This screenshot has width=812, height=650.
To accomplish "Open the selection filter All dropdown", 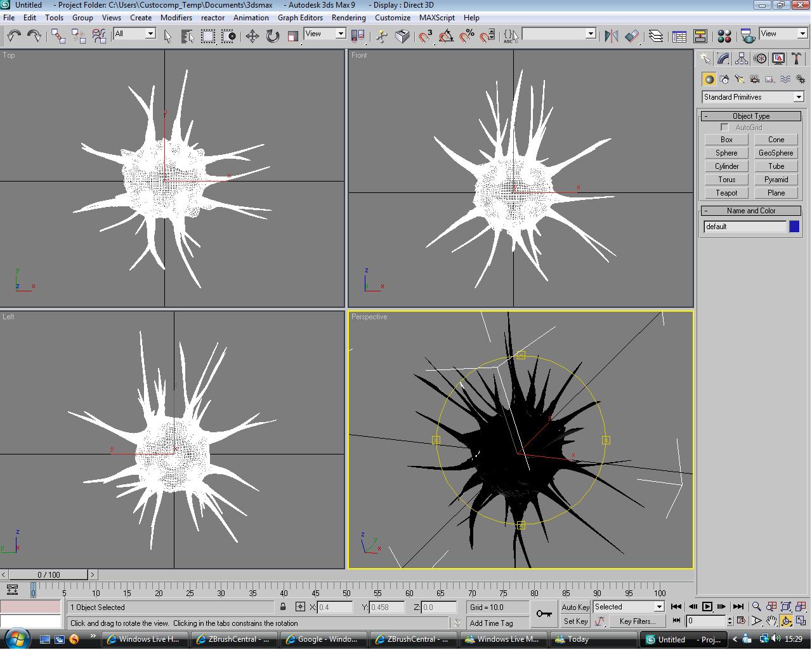I will point(134,34).
